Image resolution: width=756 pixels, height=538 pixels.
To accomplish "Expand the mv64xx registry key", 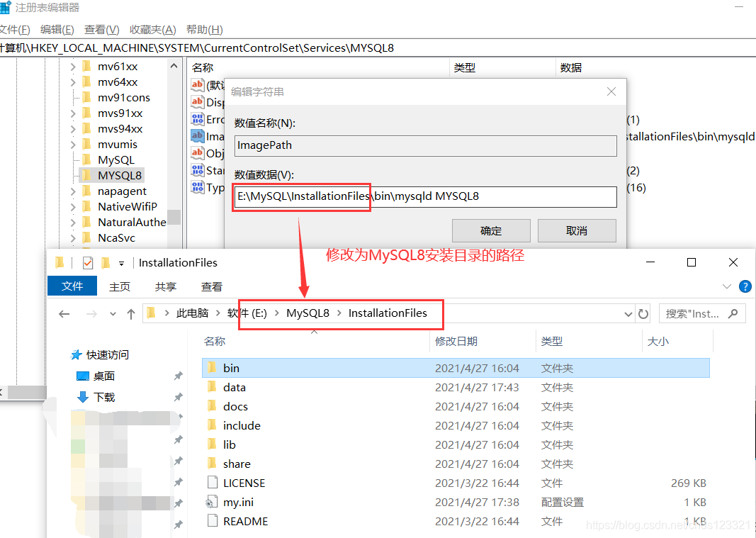I will point(73,82).
